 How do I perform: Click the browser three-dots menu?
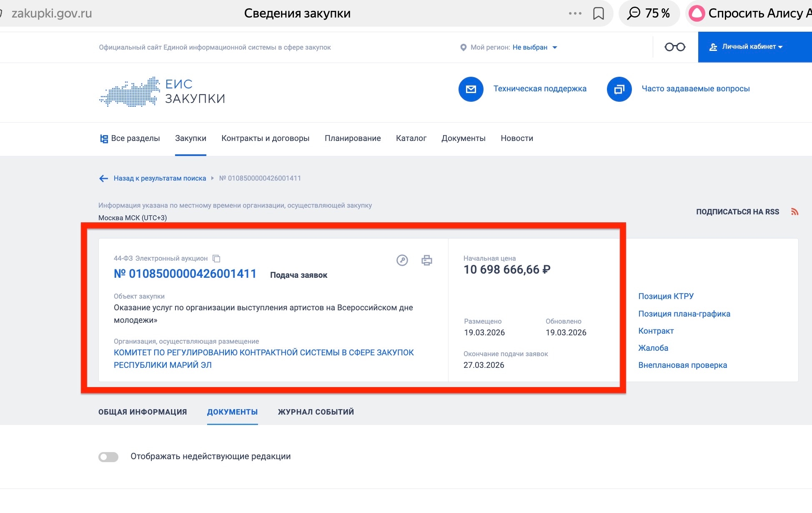pyautogui.click(x=575, y=13)
